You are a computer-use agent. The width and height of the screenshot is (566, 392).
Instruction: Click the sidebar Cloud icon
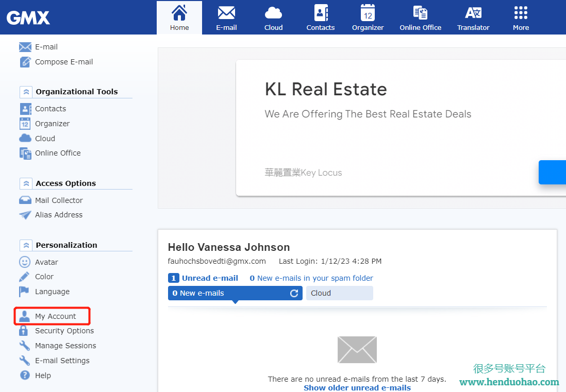25,139
